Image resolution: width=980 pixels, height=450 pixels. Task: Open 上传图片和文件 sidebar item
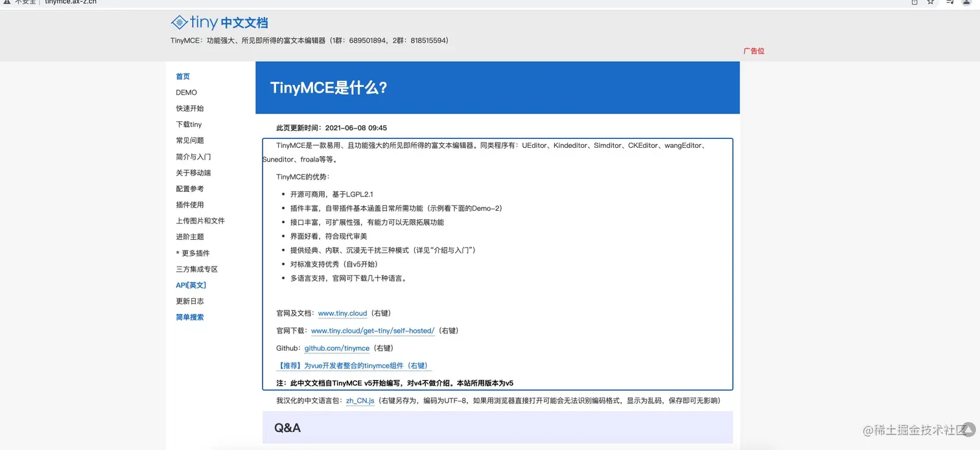click(200, 221)
